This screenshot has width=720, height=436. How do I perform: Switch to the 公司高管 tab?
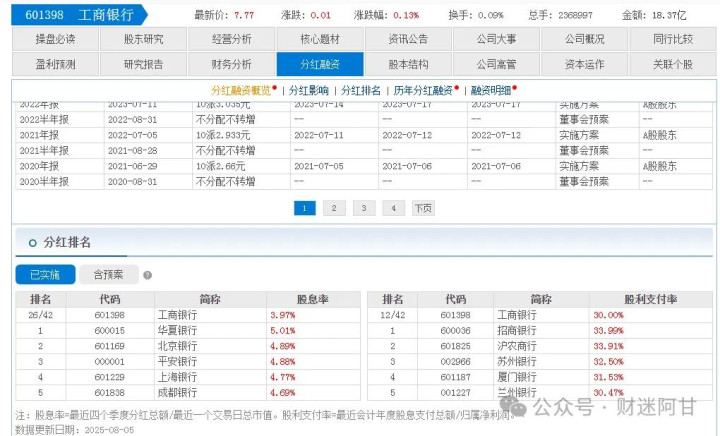[x=496, y=64]
